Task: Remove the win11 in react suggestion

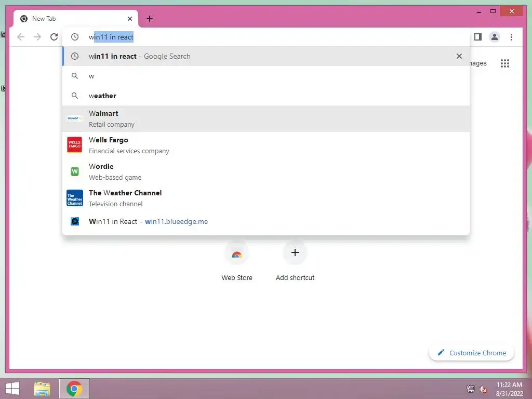Action: pos(459,56)
